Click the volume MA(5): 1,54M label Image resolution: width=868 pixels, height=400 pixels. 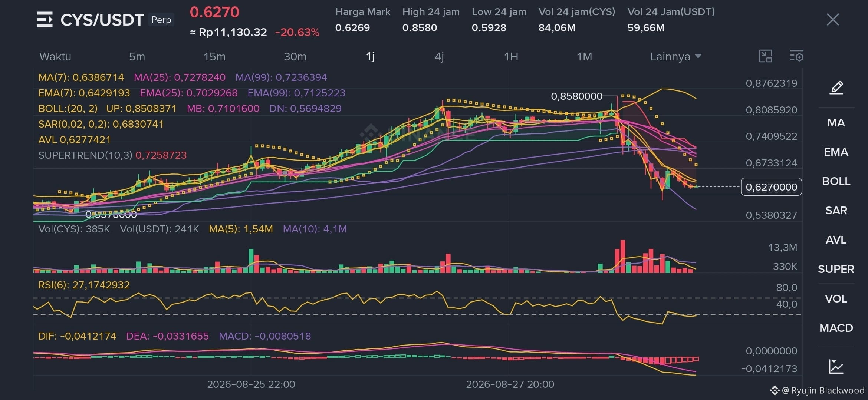[x=241, y=229]
